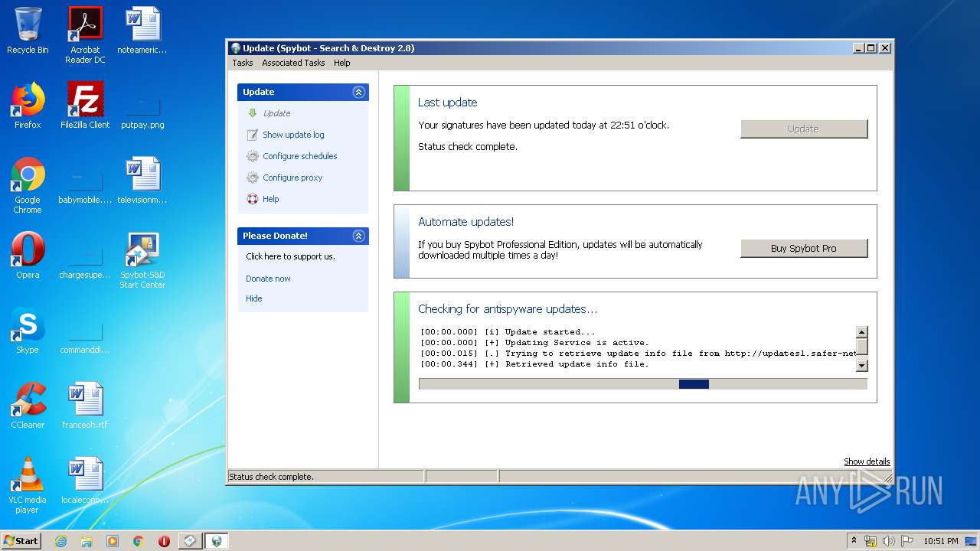
Task: Open the Help menu in menu bar
Action: (342, 63)
